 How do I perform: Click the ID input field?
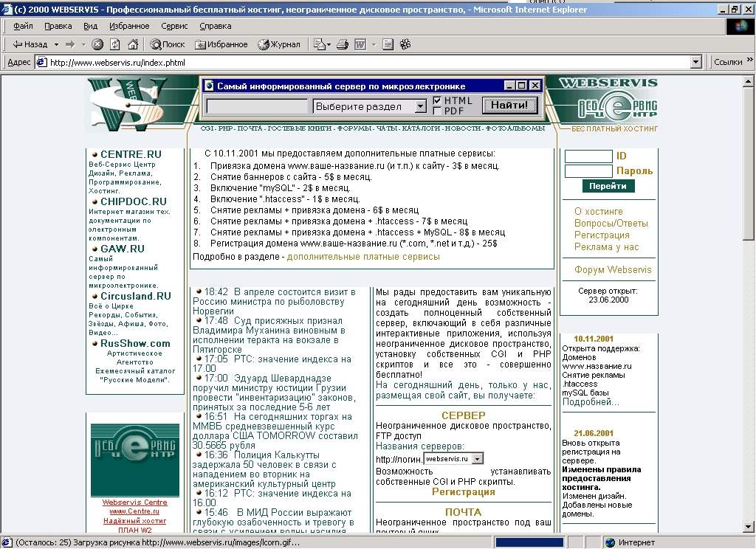point(588,156)
